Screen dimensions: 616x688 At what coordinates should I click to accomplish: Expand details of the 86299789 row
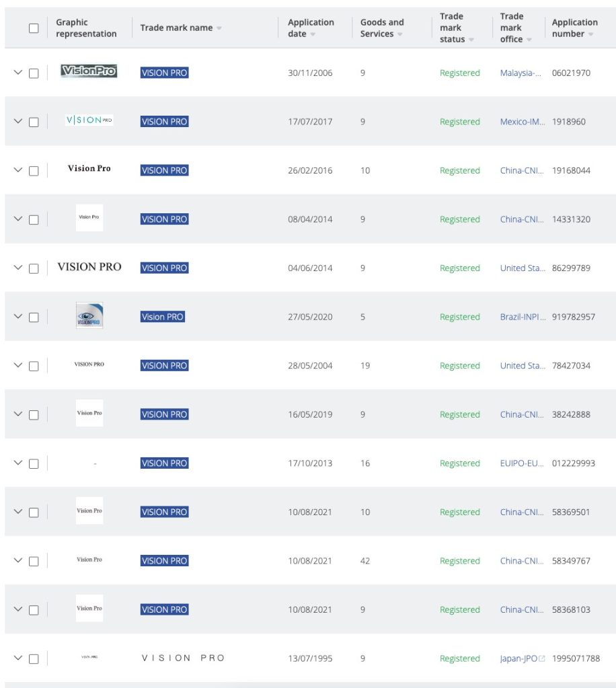click(x=18, y=268)
